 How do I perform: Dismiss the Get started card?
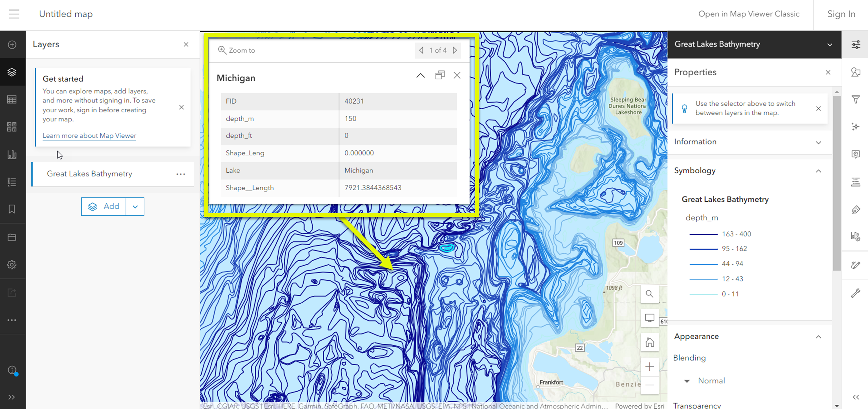[x=181, y=107]
